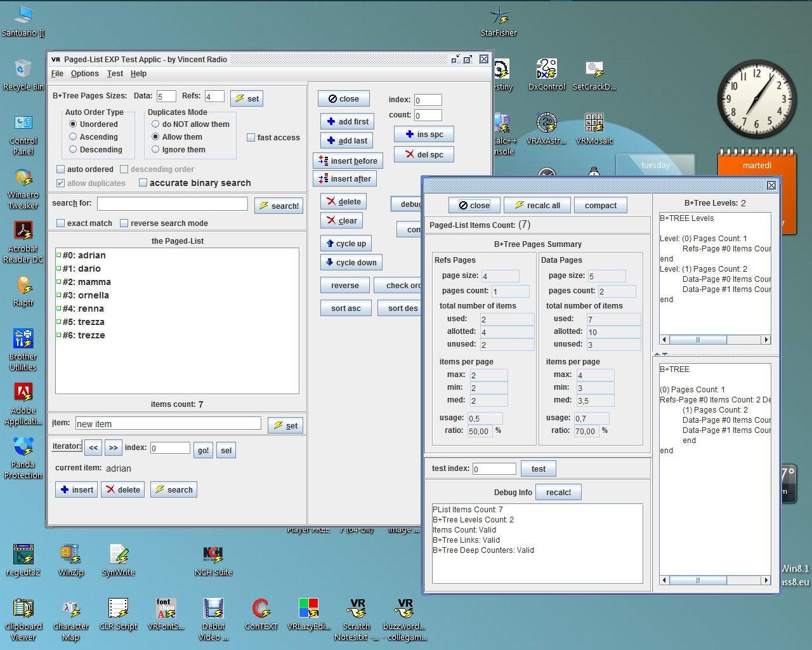The width and height of the screenshot is (812, 650).
Task: Open the Options menu
Action: point(84,74)
